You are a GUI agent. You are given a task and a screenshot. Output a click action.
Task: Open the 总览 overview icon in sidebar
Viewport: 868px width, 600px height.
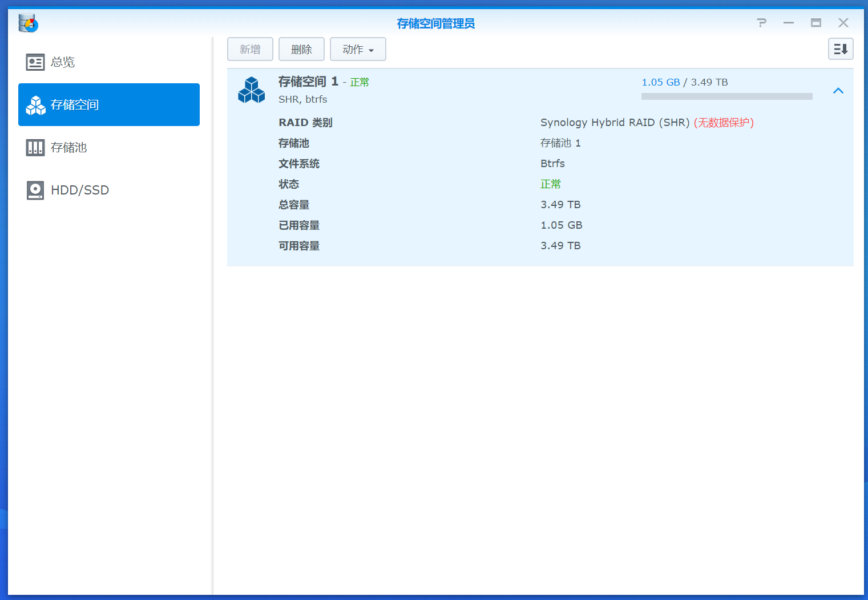(x=35, y=62)
